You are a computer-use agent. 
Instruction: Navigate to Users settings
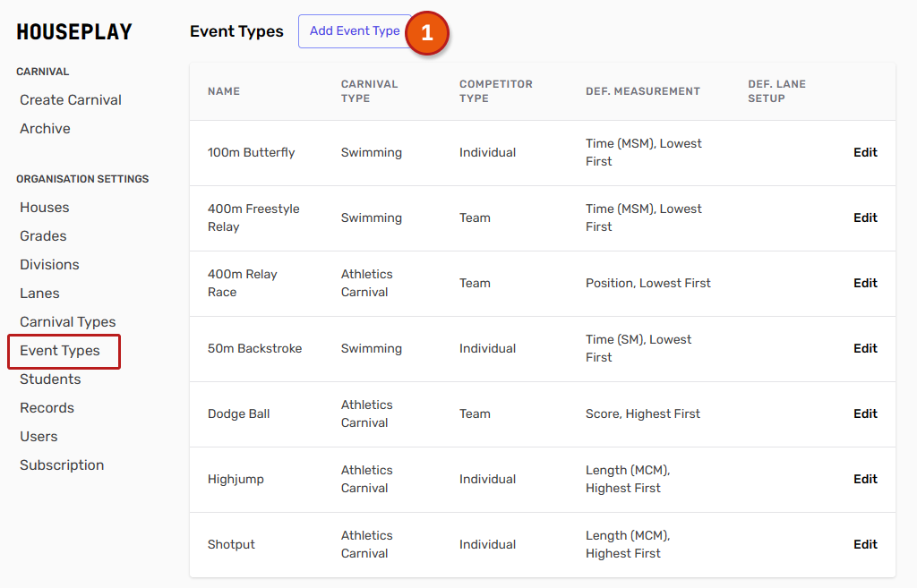coord(39,437)
